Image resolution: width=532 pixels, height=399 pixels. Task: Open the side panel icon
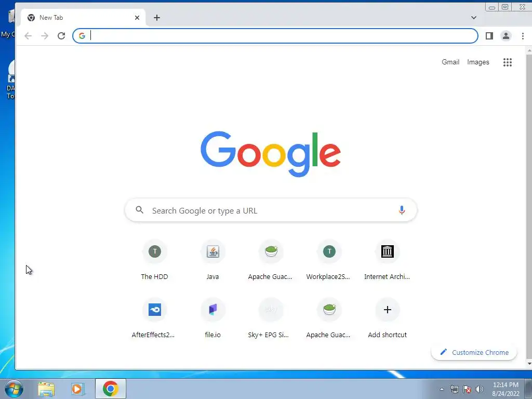click(x=489, y=36)
